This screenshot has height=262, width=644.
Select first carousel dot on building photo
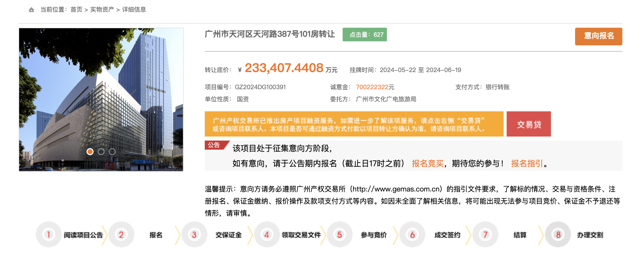90,152
